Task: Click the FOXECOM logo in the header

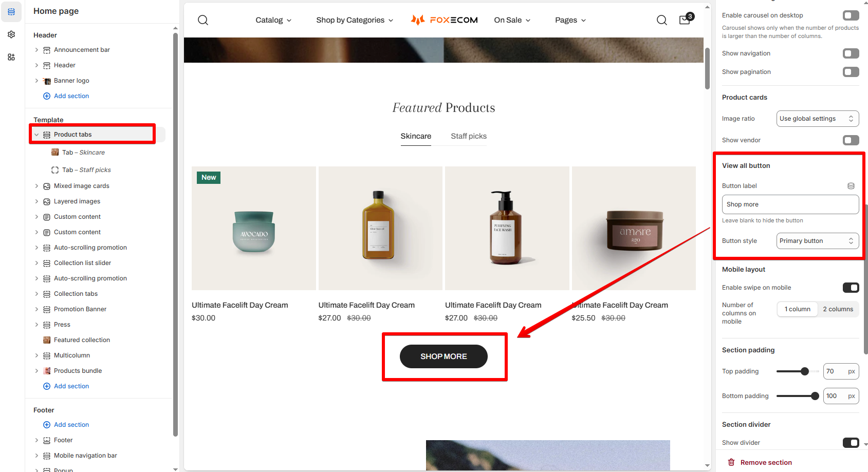Action: tap(444, 20)
